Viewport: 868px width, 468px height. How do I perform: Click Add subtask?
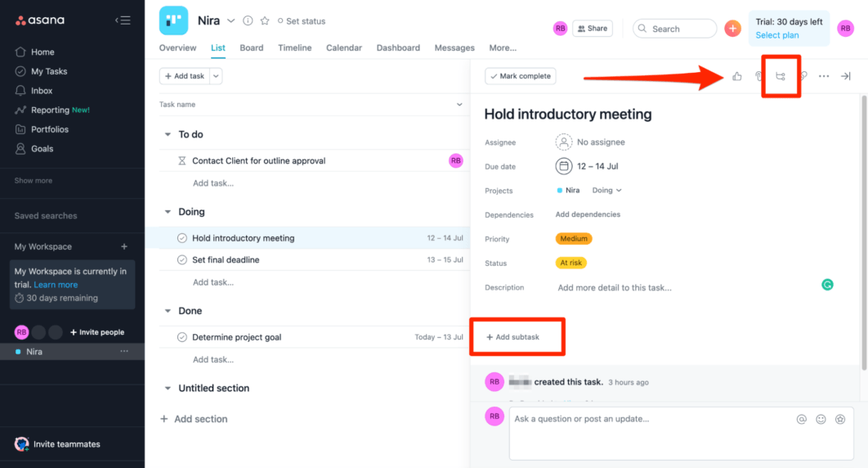pos(512,337)
